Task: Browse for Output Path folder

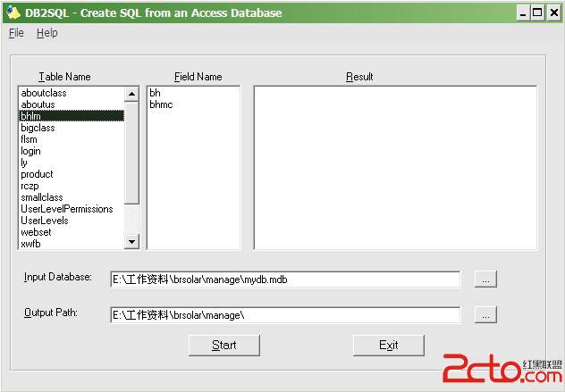Action: [485, 315]
